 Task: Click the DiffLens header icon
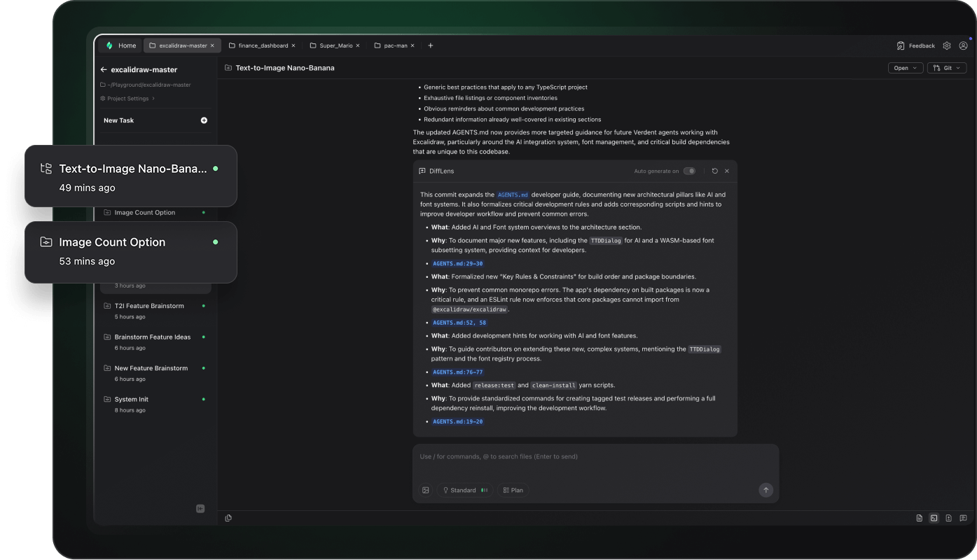pyautogui.click(x=422, y=171)
